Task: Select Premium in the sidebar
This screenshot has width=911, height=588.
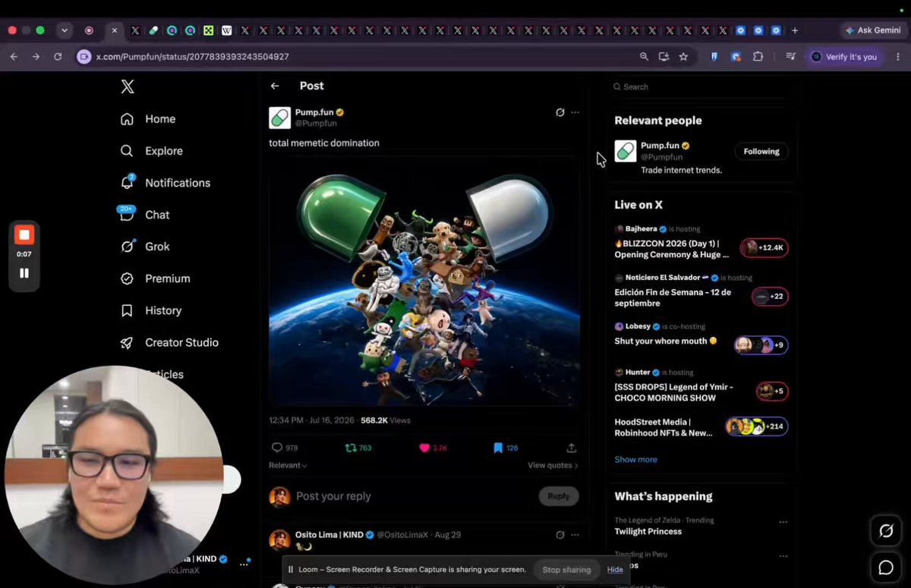Action: 155,278
